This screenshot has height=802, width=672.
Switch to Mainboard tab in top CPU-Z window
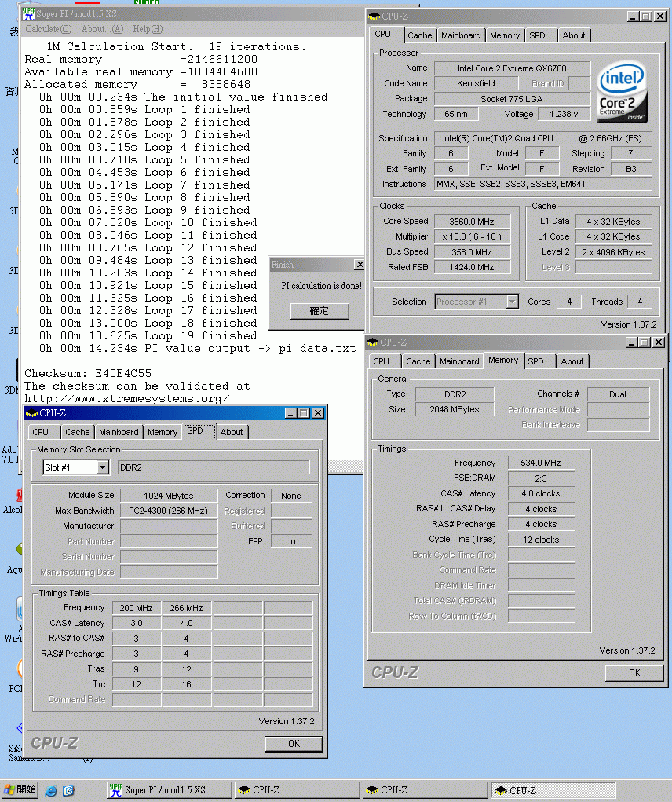[461, 35]
